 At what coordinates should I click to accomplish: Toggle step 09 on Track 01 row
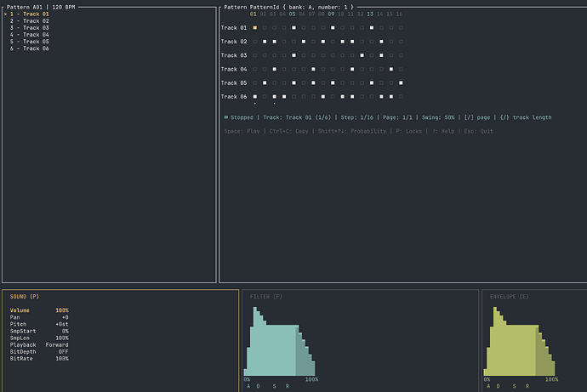click(333, 28)
